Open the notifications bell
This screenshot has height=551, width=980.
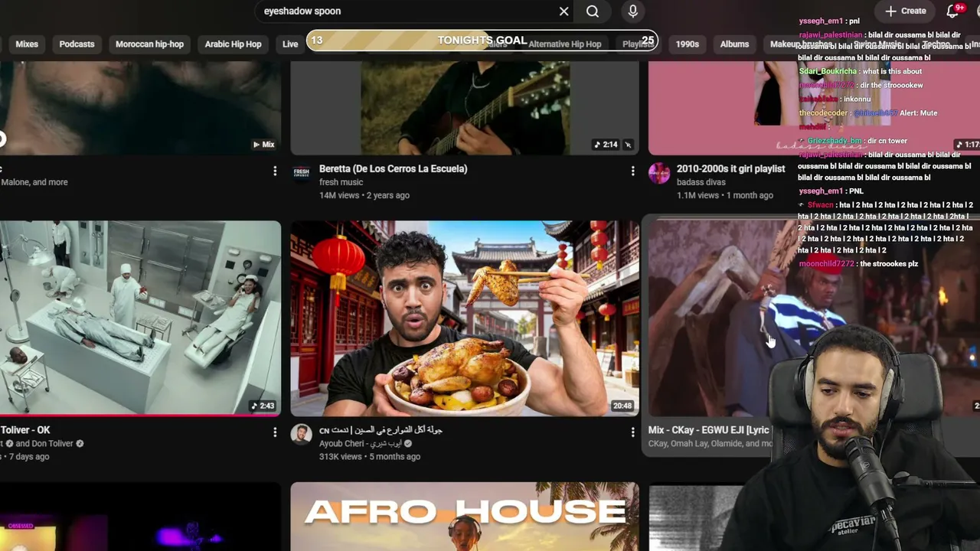[x=952, y=11]
